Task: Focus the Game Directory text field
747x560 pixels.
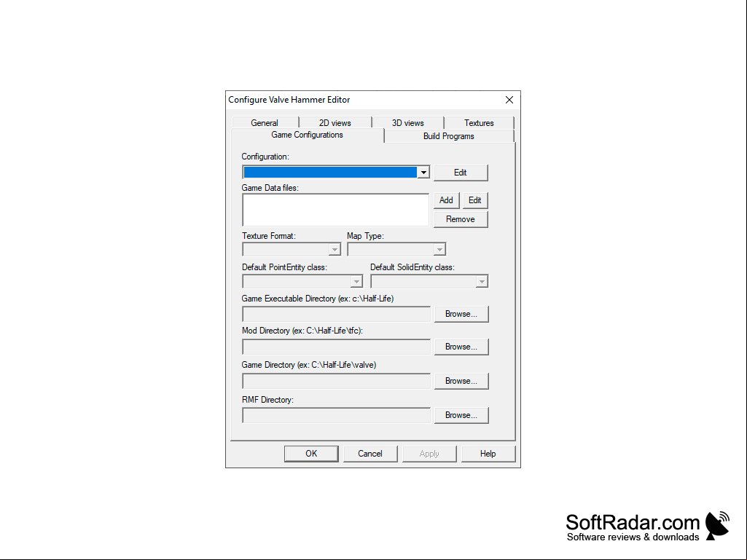Action: point(337,382)
